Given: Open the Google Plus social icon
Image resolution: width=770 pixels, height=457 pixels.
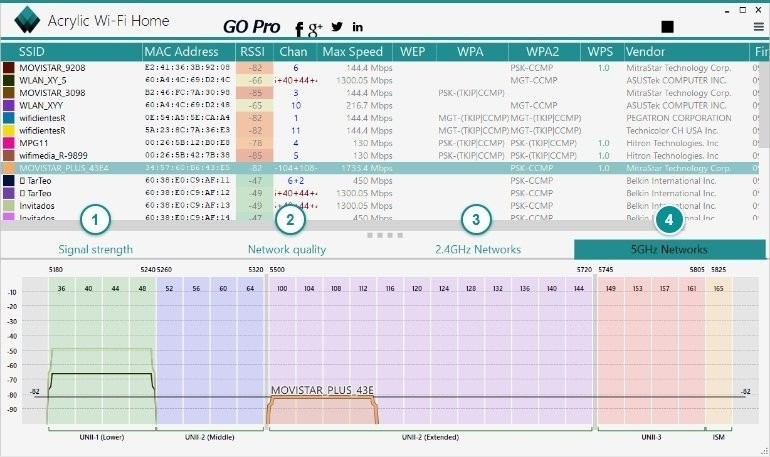Looking at the screenshot, I should pyautogui.click(x=315, y=29).
